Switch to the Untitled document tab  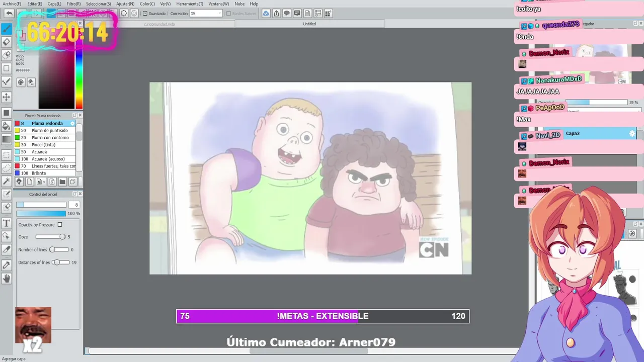coord(309,24)
